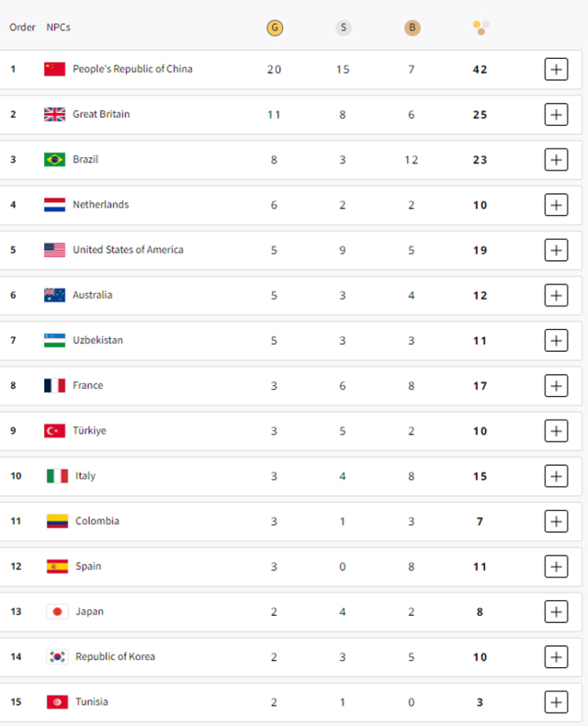
Task: Click the Colombia total medals value
Action: pos(481,522)
